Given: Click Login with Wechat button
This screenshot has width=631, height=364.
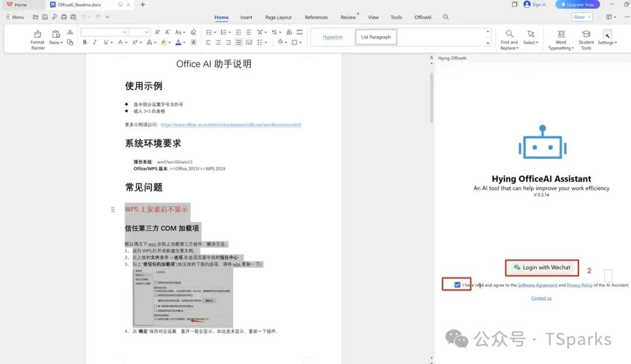Looking at the screenshot, I should point(542,268).
